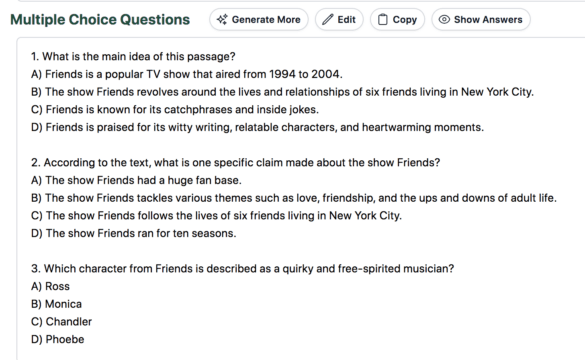Pick Phoebe as the answer
Image resolution: width=585 pixels, height=360 pixels.
[58, 339]
